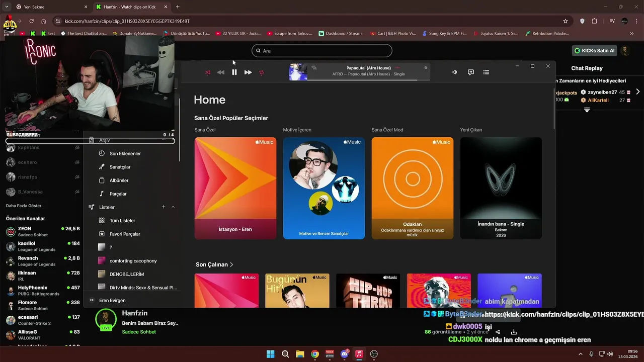Screen dimensions: 644x362
Task: Open the Kick user avatar menu
Action: [x=625, y=51]
